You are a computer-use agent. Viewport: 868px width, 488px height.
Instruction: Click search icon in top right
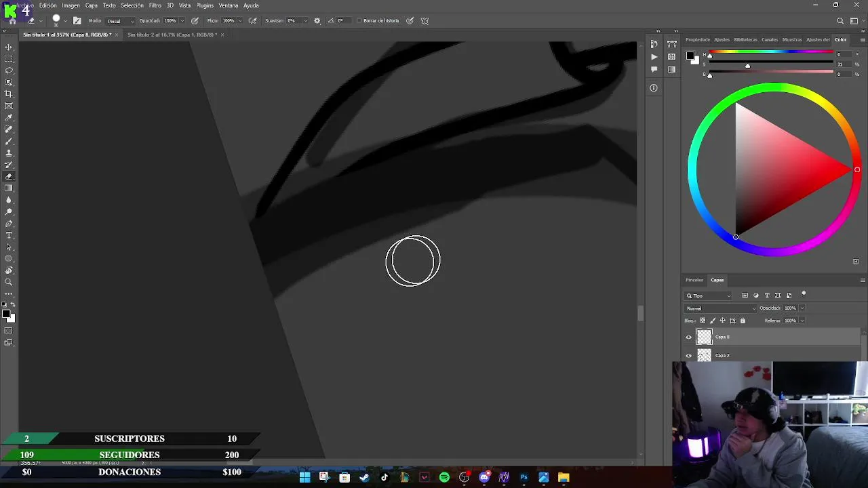pos(840,21)
